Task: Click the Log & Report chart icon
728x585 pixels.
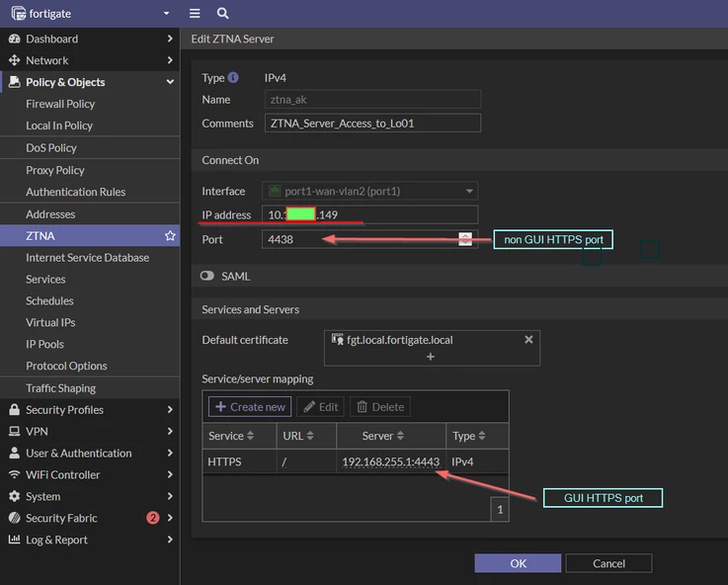Action: 15,540
